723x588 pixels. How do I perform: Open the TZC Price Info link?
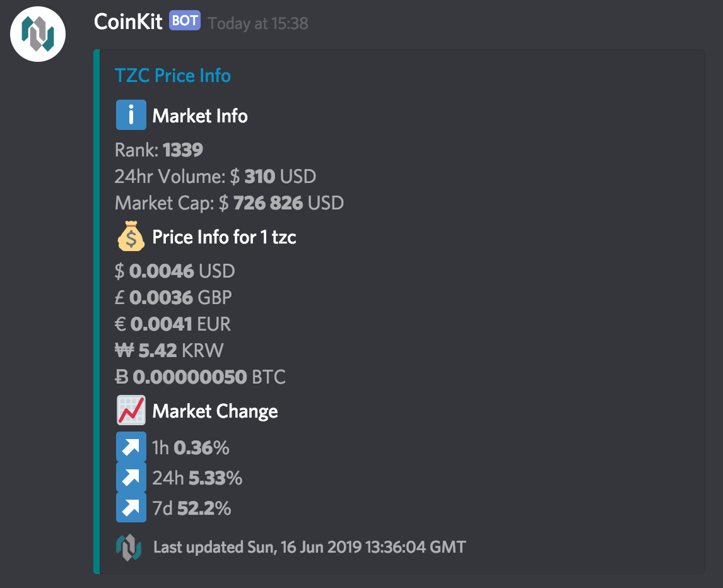click(172, 76)
